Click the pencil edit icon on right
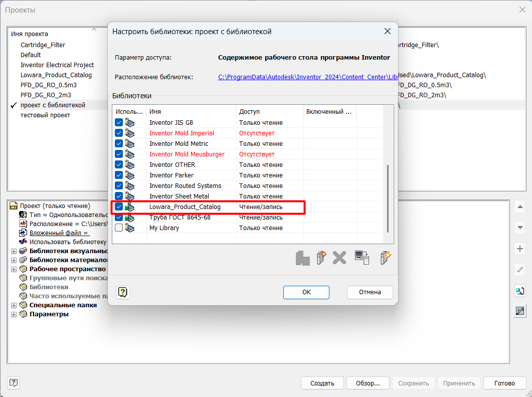This screenshot has width=532, height=397. [520, 270]
